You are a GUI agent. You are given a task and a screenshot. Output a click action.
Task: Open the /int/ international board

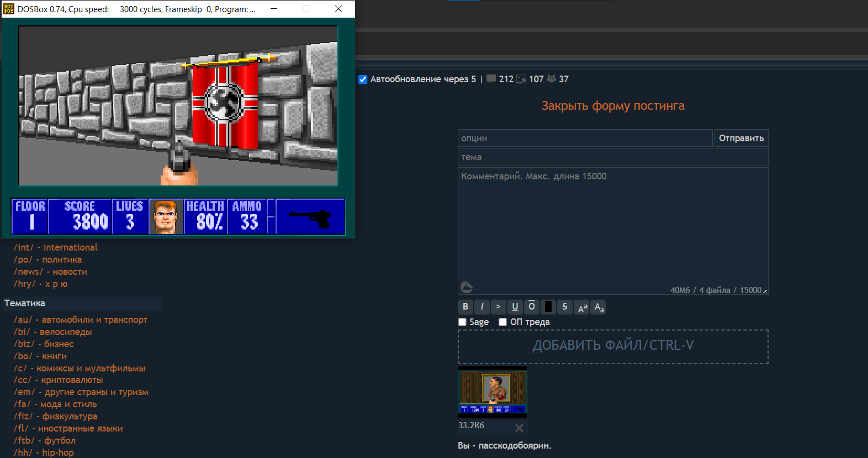[56, 247]
